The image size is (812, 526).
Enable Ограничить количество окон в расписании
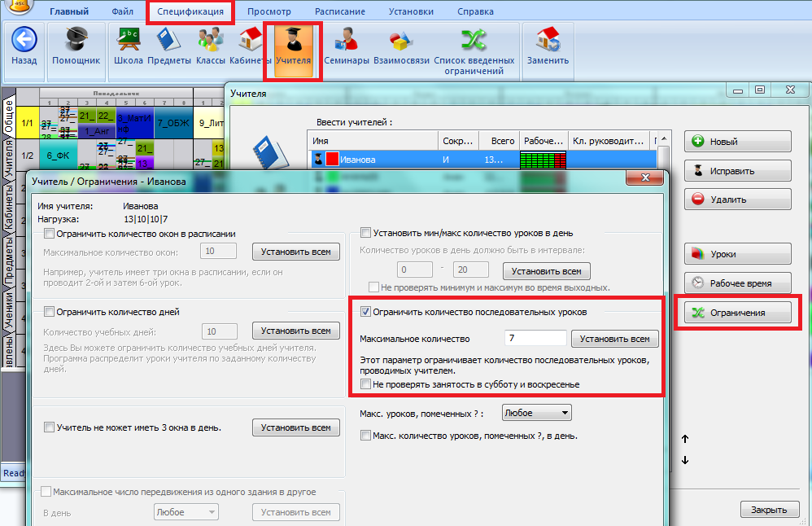click(x=50, y=234)
